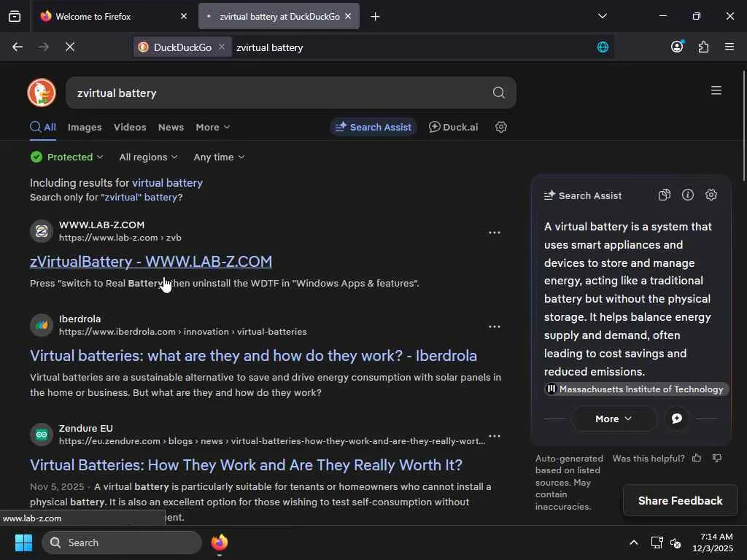Screen dimensions: 747x560
Task: Select the All results tab
Action: pyautogui.click(x=43, y=127)
